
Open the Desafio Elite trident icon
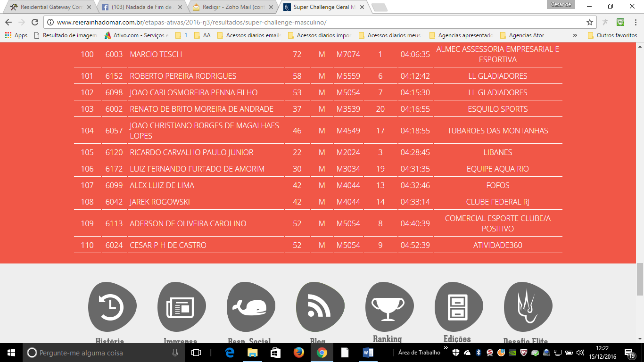(x=527, y=306)
